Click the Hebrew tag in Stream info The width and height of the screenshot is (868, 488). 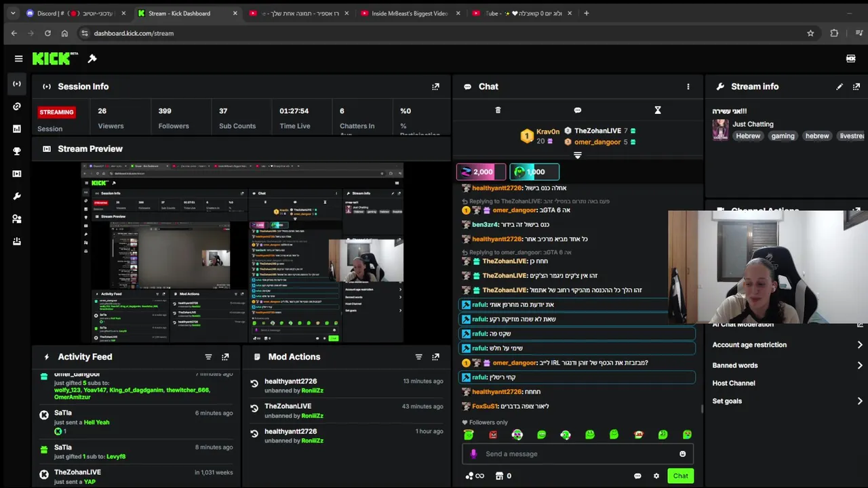pyautogui.click(x=748, y=136)
